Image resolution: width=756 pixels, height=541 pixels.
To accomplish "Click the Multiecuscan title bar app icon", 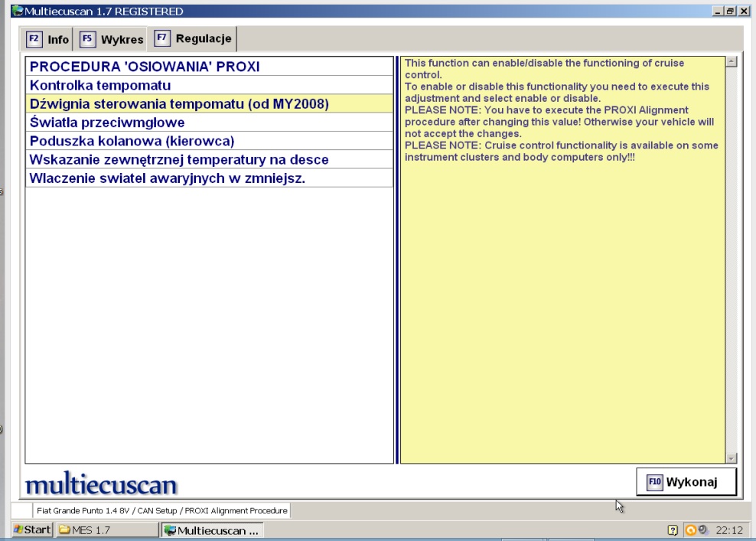I will point(17,11).
